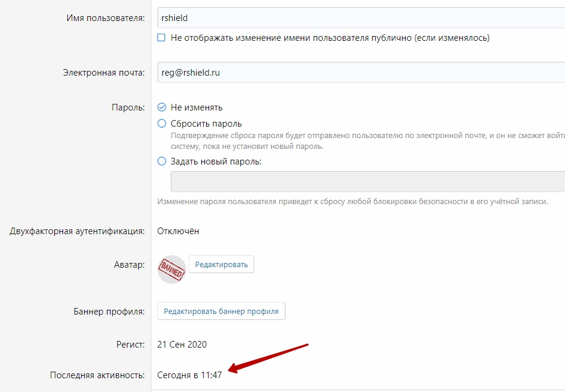The image size is (565, 392).
Task: Click 'Редактировать баннер профиля' button
Action: click(221, 311)
